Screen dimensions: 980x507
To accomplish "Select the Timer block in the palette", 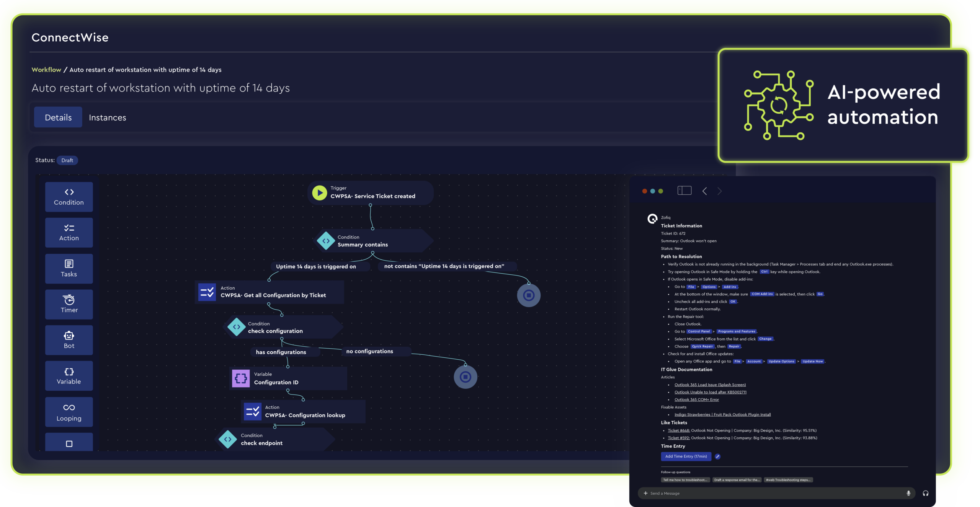I will (69, 304).
